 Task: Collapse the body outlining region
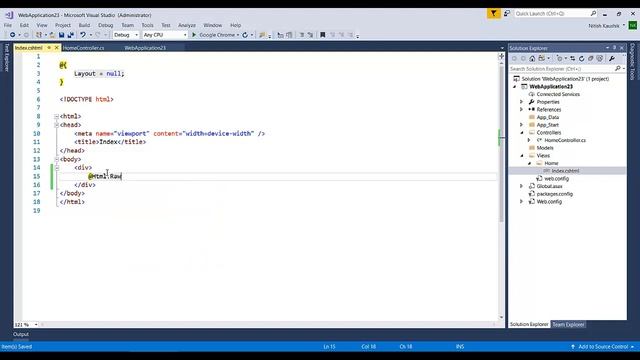click(x=57, y=159)
